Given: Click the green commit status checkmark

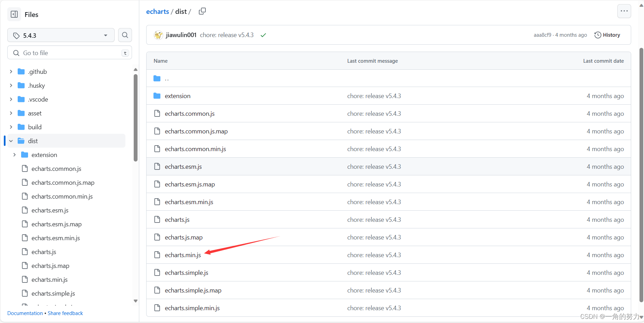Looking at the screenshot, I should point(263,35).
